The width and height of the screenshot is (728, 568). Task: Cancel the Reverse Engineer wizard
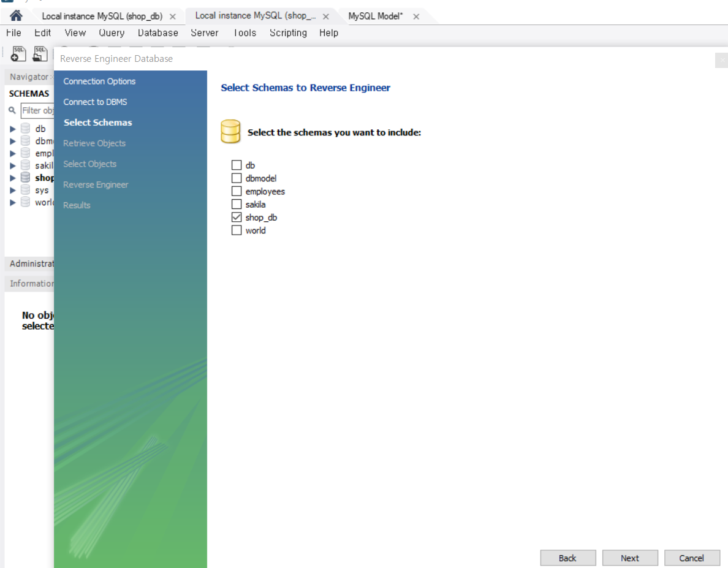pyautogui.click(x=692, y=558)
